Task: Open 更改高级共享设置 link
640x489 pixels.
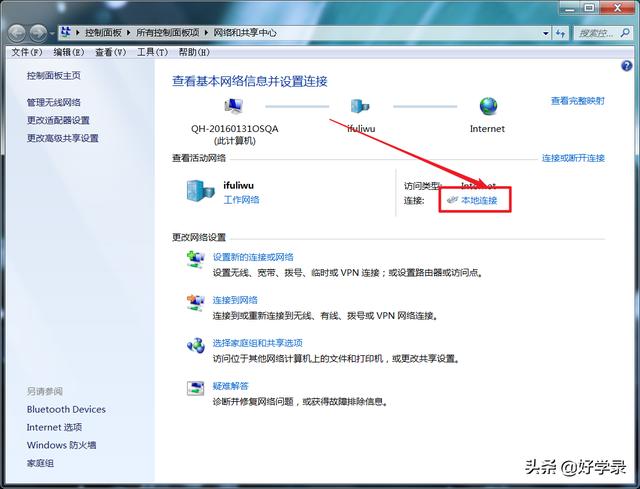Action: pyautogui.click(x=62, y=138)
